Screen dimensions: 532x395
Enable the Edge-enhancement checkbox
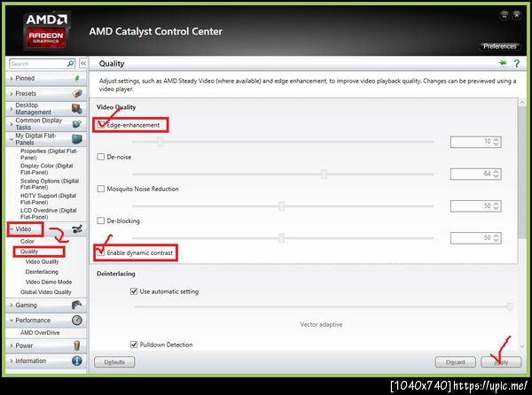coord(101,125)
